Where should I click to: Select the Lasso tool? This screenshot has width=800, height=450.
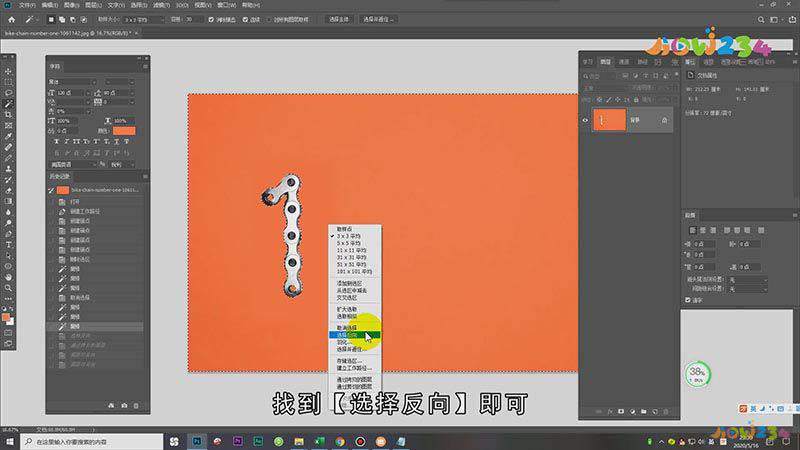pos(8,93)
